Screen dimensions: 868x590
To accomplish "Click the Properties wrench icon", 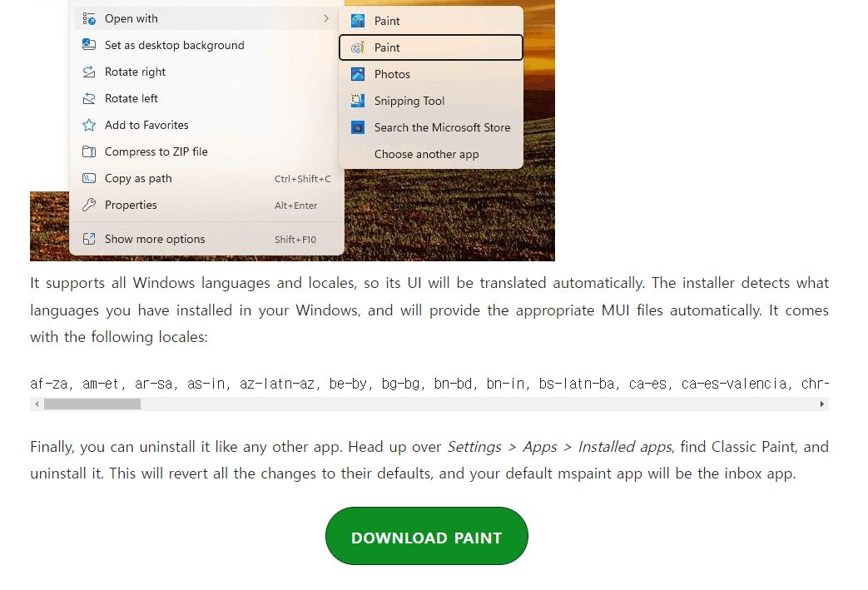I will [89, 205].
